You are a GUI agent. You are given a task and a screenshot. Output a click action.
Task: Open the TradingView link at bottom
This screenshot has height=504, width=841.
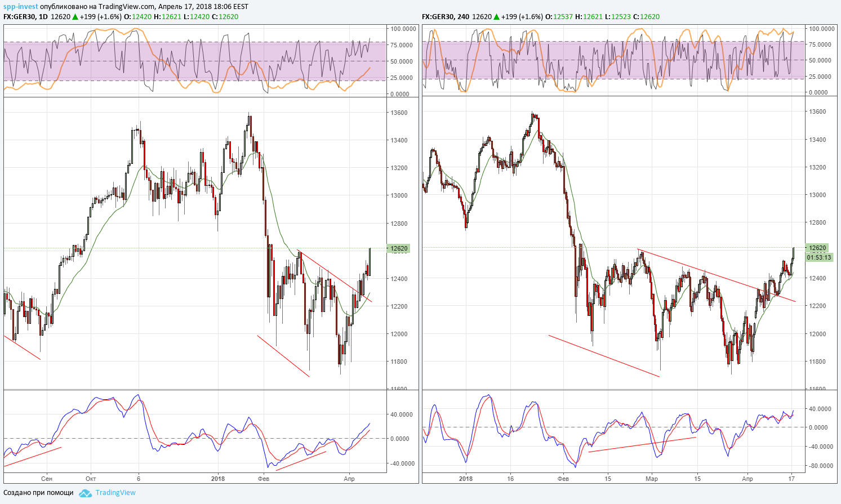115,493
